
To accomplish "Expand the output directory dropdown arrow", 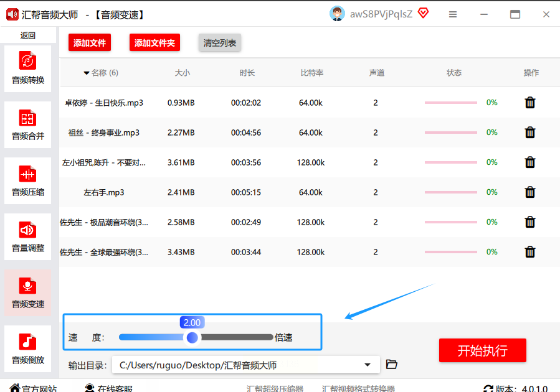I will pos(368,365).
